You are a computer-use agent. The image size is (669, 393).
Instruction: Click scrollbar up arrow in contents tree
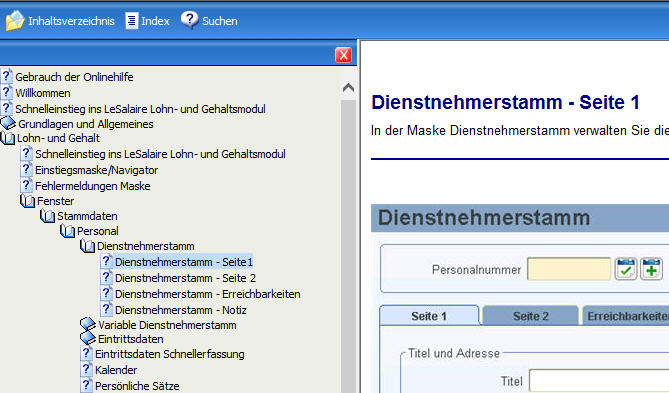(349, 88)
